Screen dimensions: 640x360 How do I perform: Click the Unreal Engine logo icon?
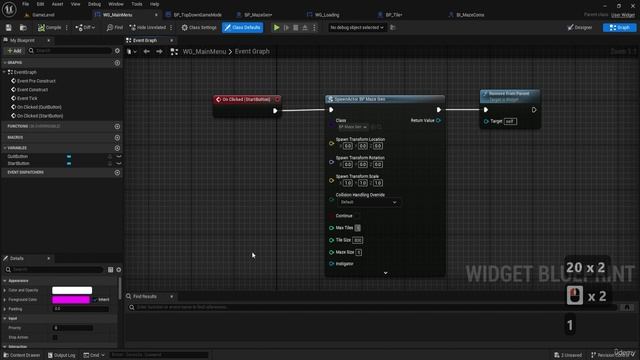tap(9, 9)
